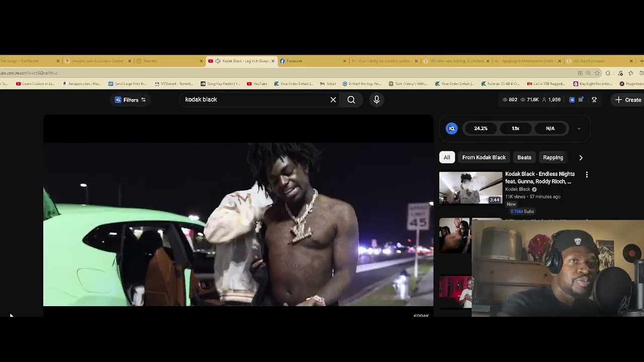This screenshot has height=362, width=644.
Task: Open options menu for Endless Nights video
Action: [587, 174]
